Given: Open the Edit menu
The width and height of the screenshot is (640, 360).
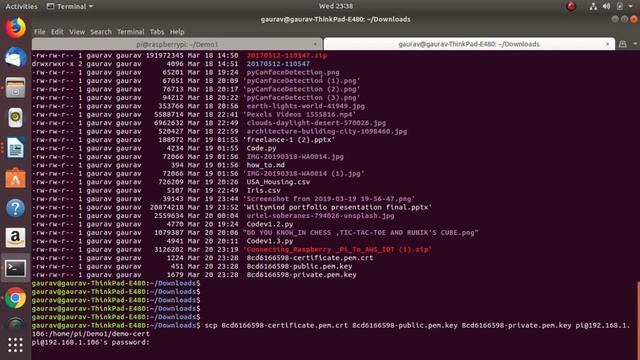Looking at the screenshot, I should [x=57, y=31].
